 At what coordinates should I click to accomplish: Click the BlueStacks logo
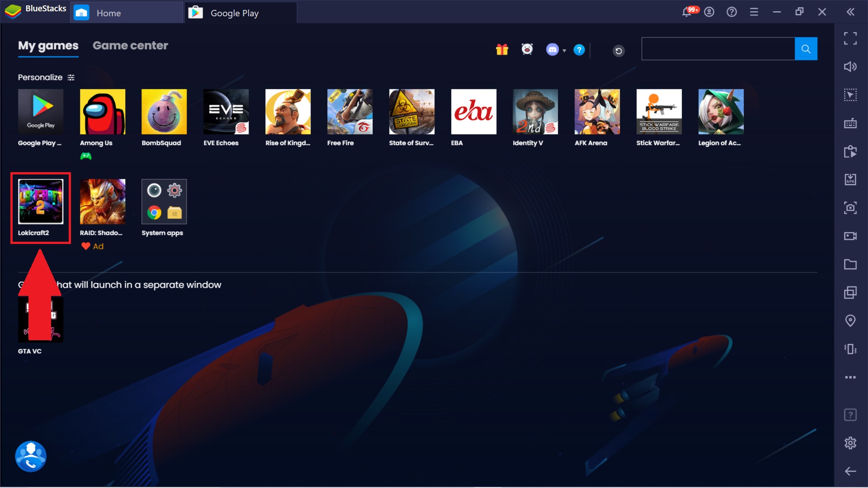[x=13, y=11]
